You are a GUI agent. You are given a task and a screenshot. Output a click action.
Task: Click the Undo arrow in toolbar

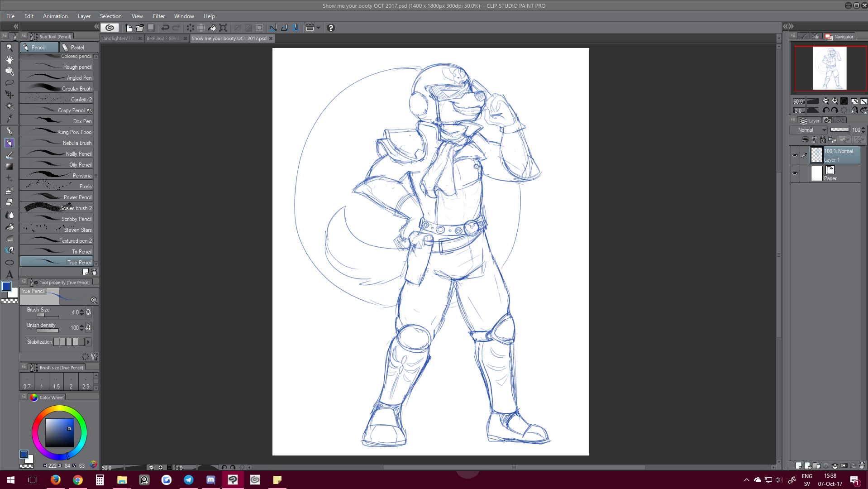pyautogui.click(x=165, y=28)
